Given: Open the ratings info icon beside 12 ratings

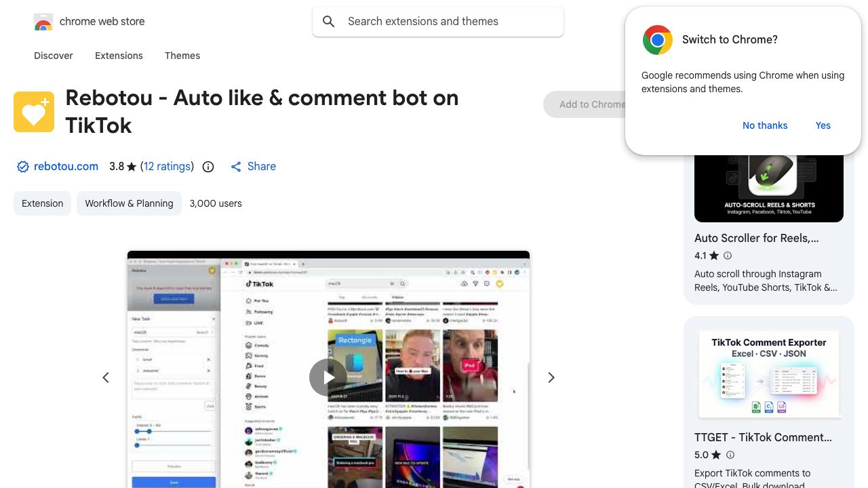Looking at the screenshot, I should 208,167.
